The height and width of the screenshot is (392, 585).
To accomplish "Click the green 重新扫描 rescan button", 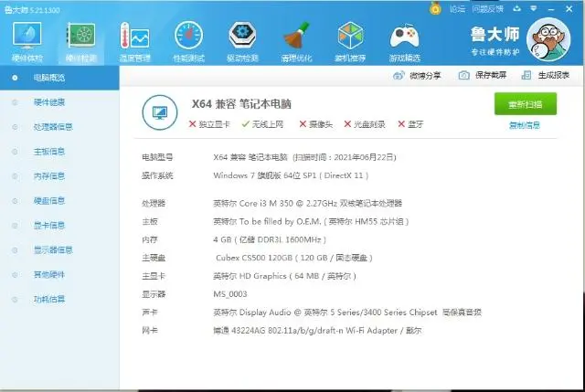I will [526, 104].
